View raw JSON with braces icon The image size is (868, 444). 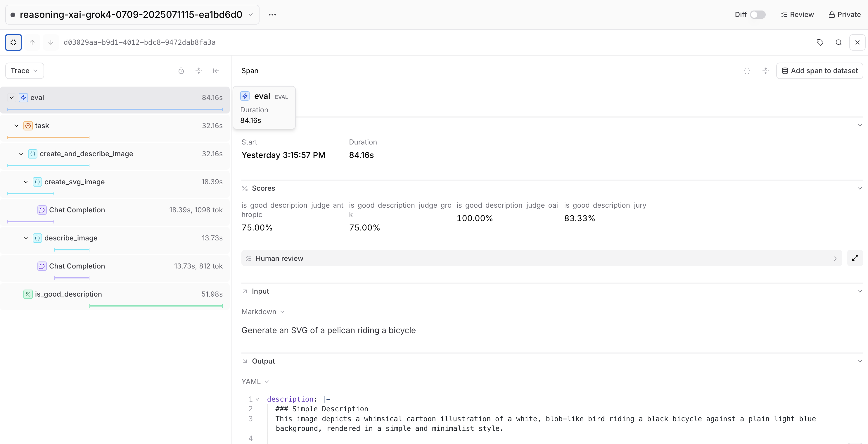(747, 71)
